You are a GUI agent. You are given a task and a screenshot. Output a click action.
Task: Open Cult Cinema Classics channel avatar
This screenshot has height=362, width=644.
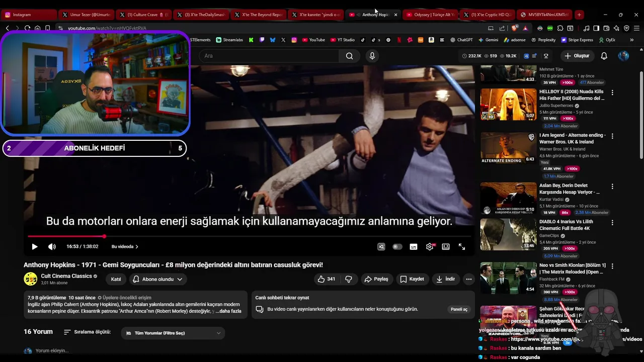pos(31,279)
